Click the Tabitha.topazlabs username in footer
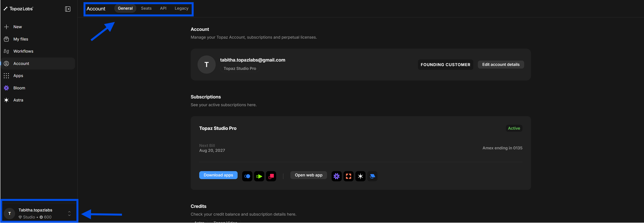Viewport: 644px width, 223px height. [35, 210]
